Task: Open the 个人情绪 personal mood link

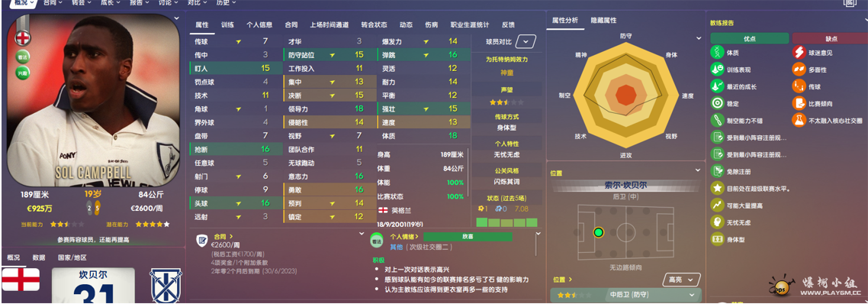Action: [x=404, y=237]
